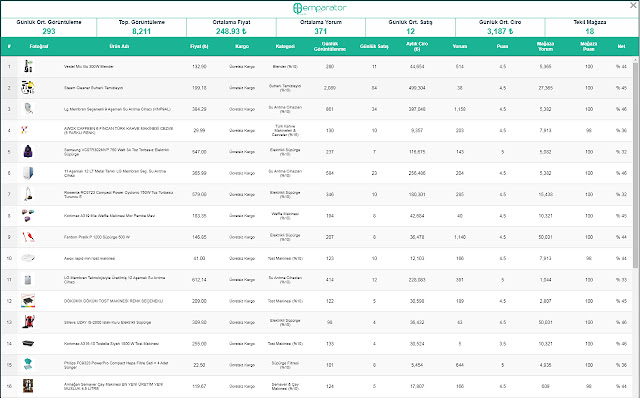Click the Kategori column header
The width and height of the screenshot is (640, 400).
click(285, 47)
